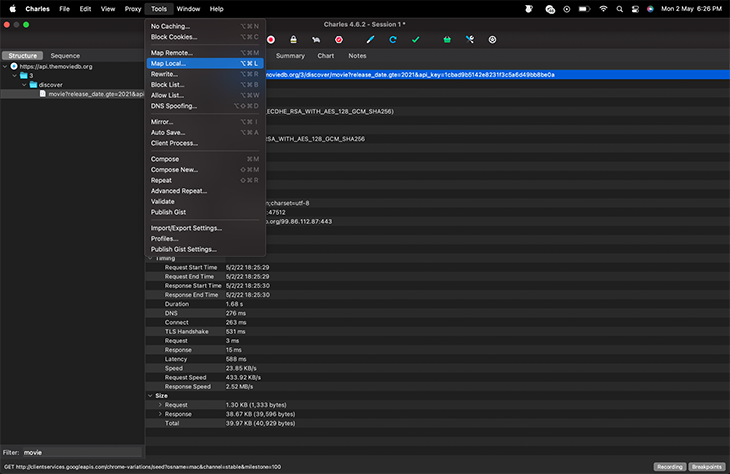This screenshot has height=474, width=730.
Task: Expand the Response size row
Action: [159, 414]
